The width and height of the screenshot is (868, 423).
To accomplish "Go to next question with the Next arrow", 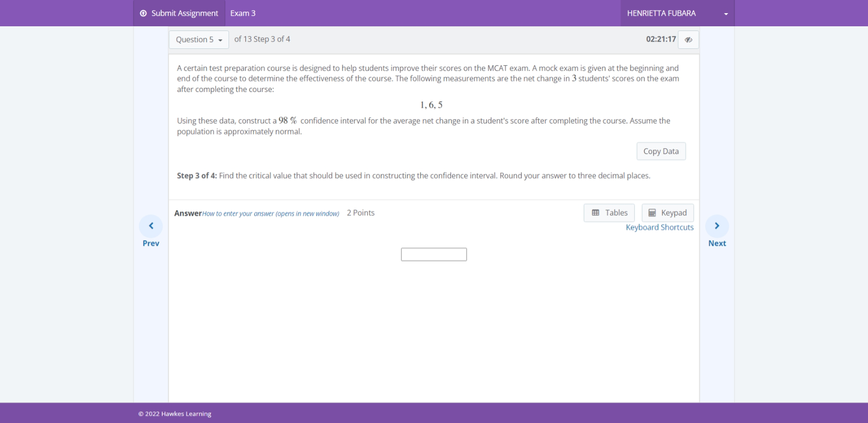I will click(717, 231).
